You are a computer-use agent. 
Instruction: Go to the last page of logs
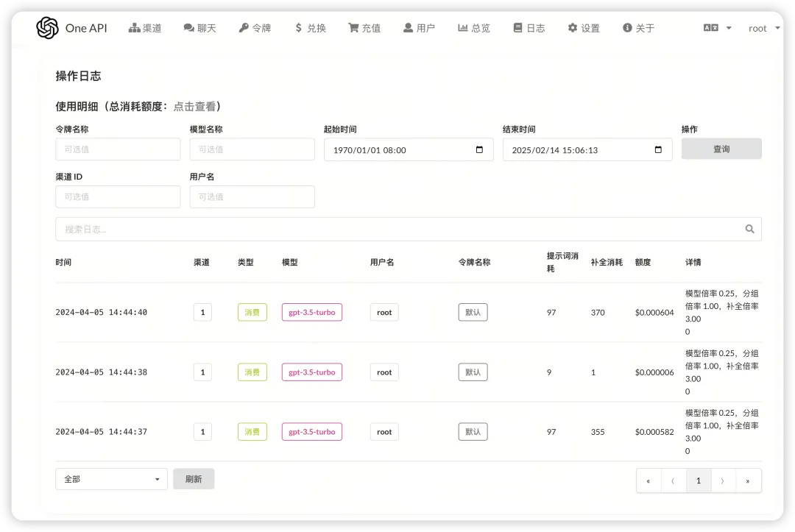tap(748, 480)
